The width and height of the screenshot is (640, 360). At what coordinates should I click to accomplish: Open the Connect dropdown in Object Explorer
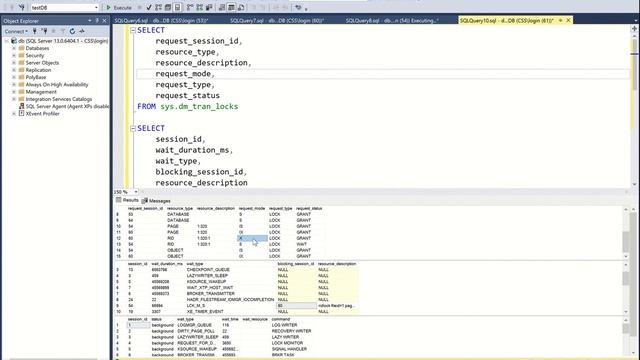[x=16, y=31]
